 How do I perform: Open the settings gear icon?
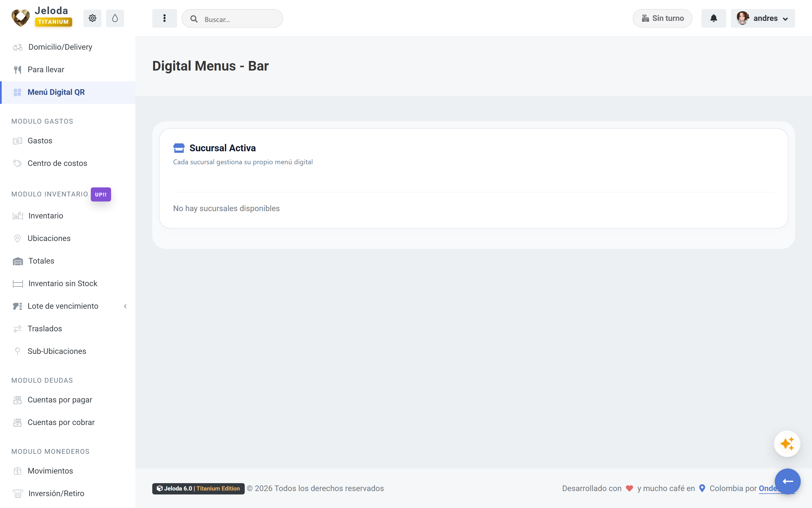tap(92, 18)
